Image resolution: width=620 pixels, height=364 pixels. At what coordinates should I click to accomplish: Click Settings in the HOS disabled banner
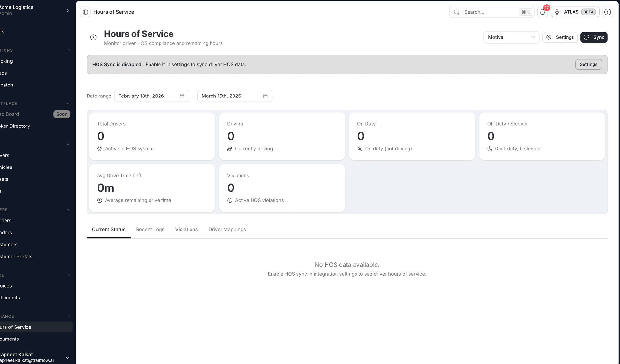point(588,65)
